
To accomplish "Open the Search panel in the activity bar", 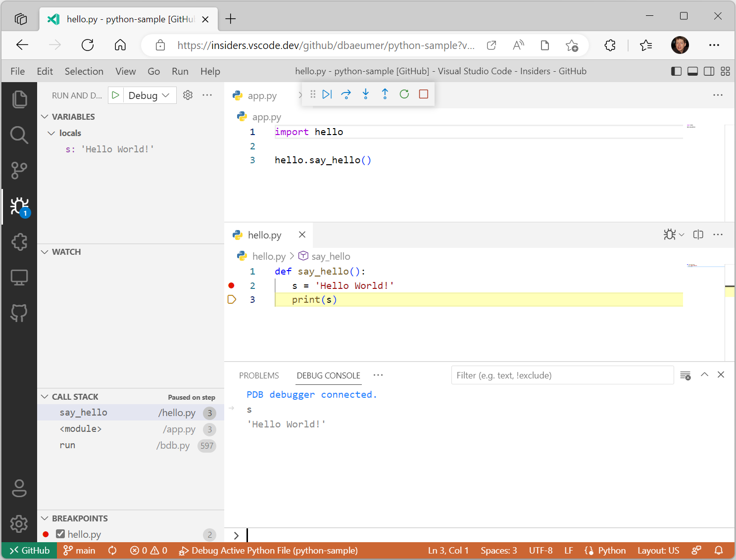I will pyautogui.click(x=19, y=135).
